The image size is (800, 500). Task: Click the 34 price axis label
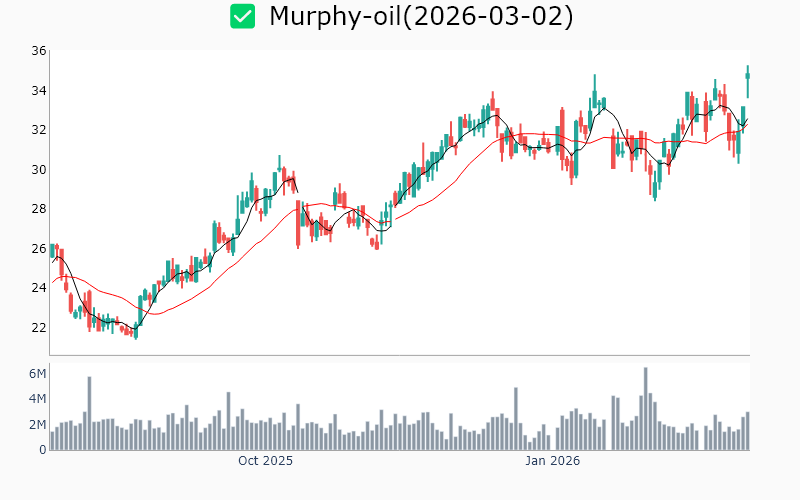tap(37, 91)
